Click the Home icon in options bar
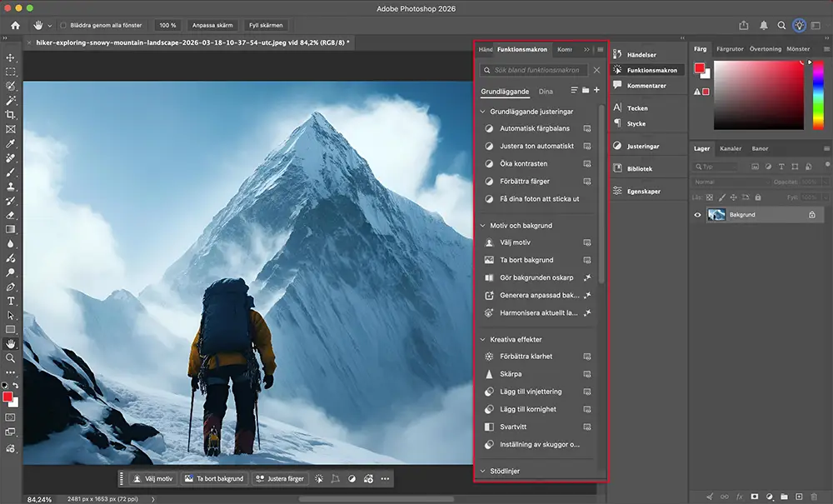This screenshot has width=833, height=504. click(x=15, y=25)
